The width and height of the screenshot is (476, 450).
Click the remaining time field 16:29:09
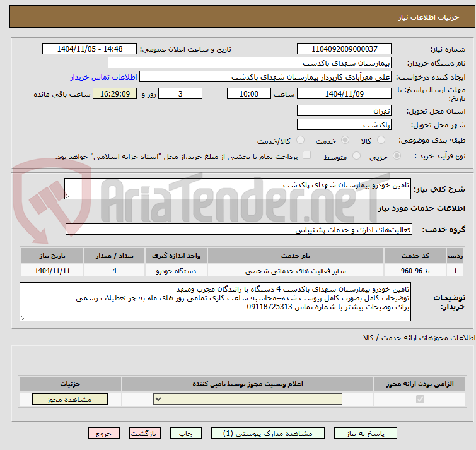(115, 93)
